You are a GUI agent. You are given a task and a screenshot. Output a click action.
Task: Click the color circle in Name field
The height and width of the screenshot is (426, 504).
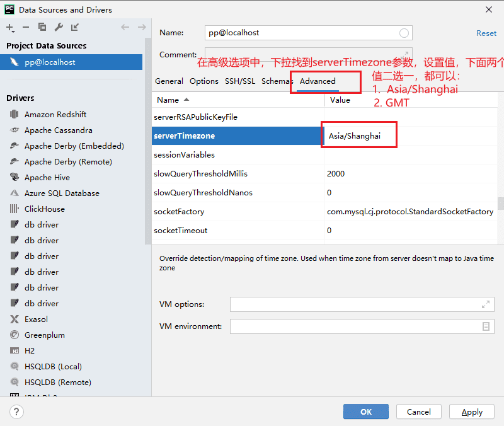(404, 33)
